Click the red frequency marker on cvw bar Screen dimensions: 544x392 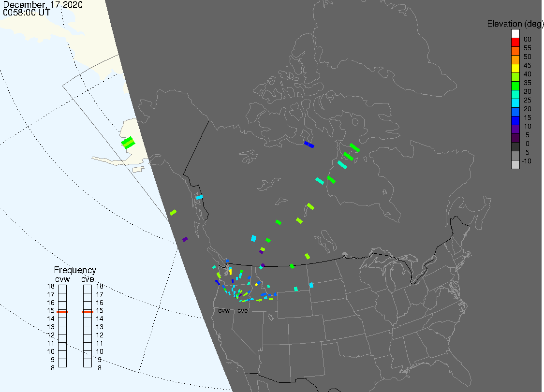coord(62,311)
